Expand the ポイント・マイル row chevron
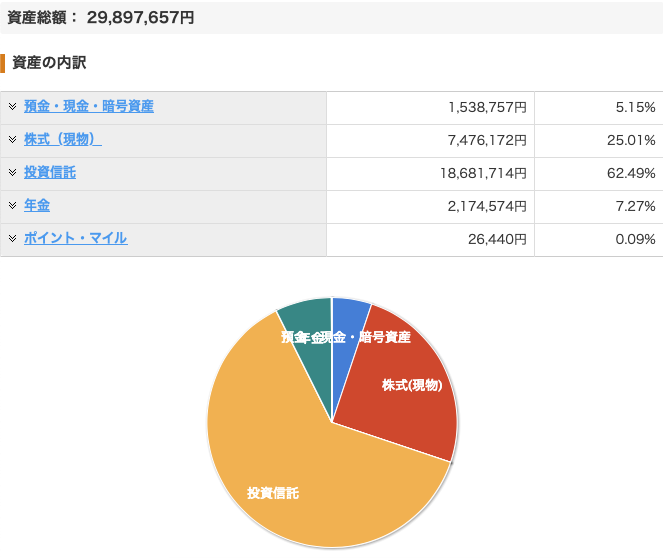This screenshot has width=663, height=558. tap(13, 239)
